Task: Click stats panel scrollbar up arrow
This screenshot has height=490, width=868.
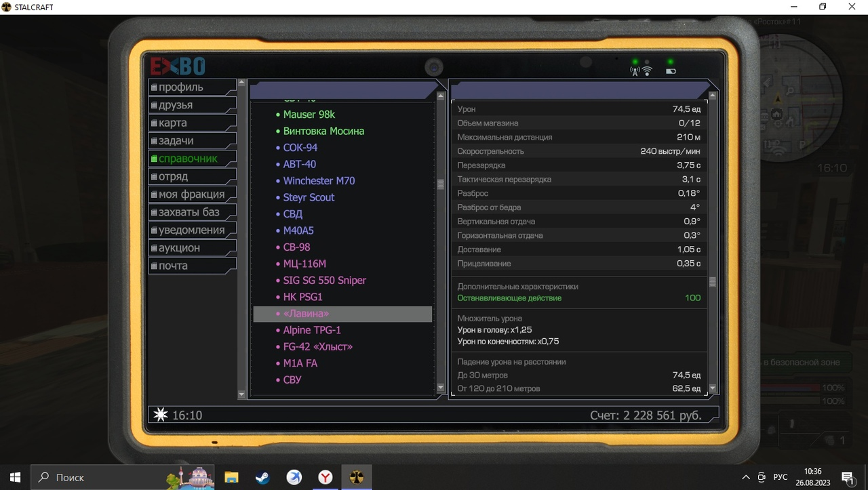Action: click(712, 96)
